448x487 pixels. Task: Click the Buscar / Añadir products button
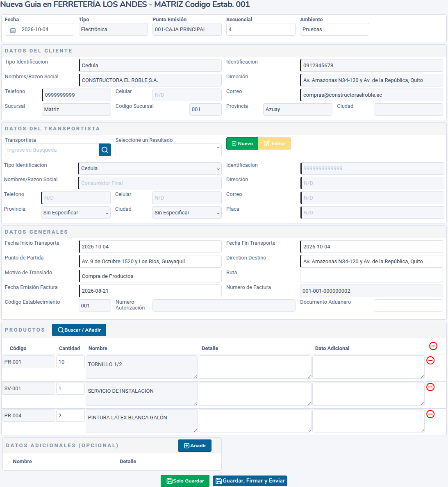point(79,330)
